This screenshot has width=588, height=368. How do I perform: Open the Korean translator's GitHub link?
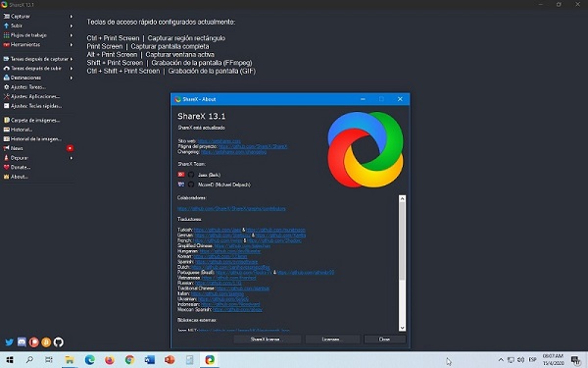click(x=220, y=256)
